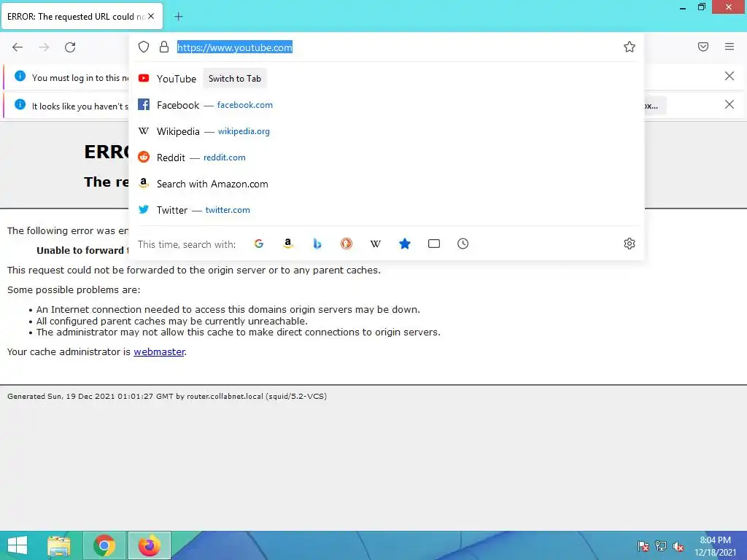Viewport: 747px width, 560px height.
Task: Click Firefox taskbar icon
Action: [x=149, y=545]
